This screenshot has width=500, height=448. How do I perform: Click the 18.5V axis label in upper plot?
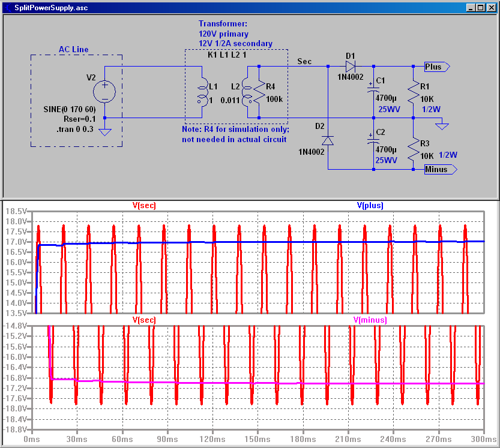point(16,211)
